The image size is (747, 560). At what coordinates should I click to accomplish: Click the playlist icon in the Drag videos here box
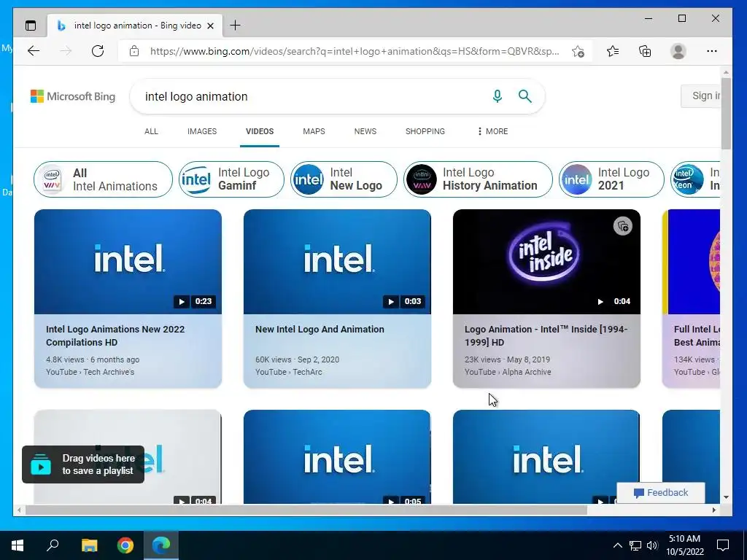coord(41,464)
